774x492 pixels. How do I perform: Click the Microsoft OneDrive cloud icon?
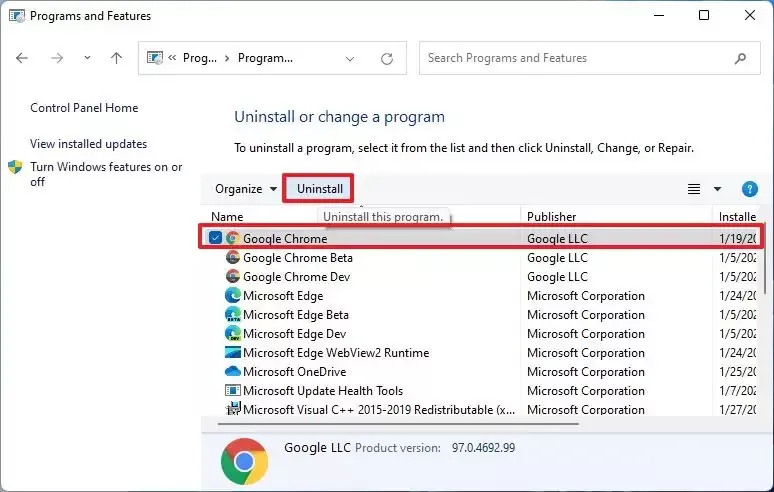pyautogui.click(x=233, y=372)
